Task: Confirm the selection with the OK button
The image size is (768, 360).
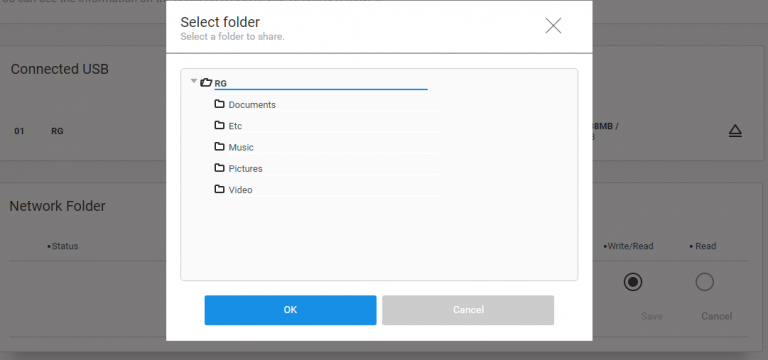Action: [x=290, y=310]
